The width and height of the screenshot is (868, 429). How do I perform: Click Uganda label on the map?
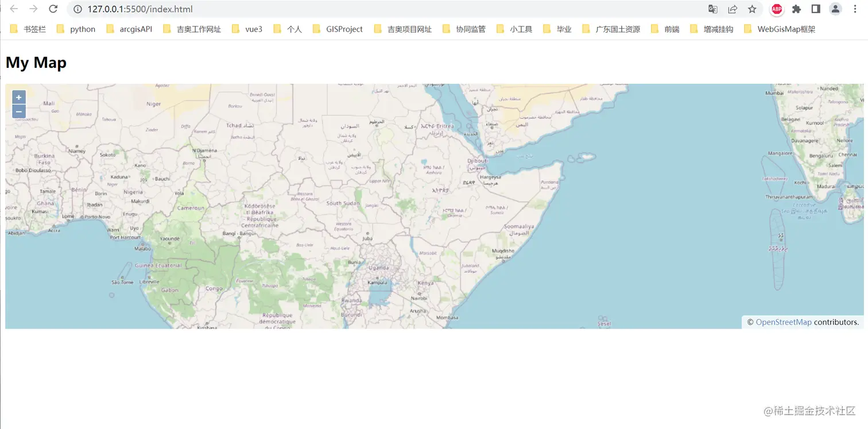(379, 268)
